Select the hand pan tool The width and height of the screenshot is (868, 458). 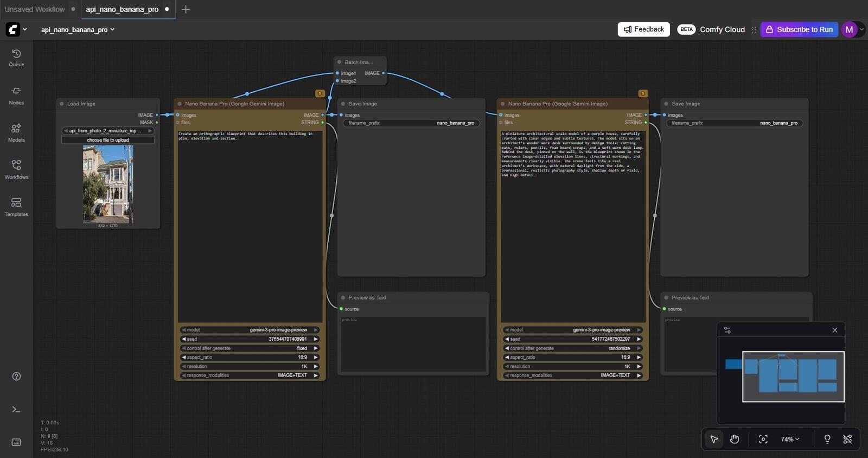click(735, 439)
